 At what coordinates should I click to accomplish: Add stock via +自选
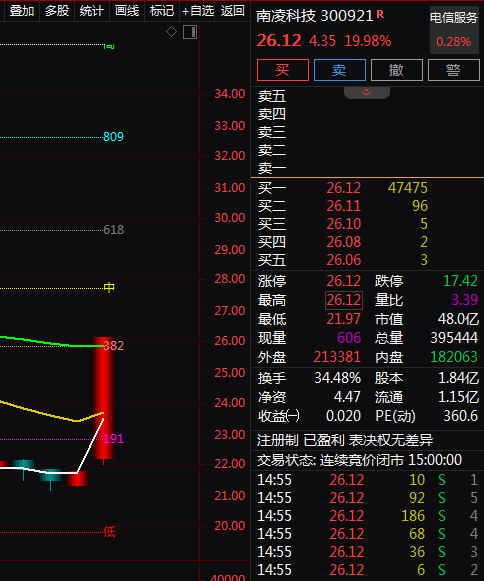(x=198, y=11)
